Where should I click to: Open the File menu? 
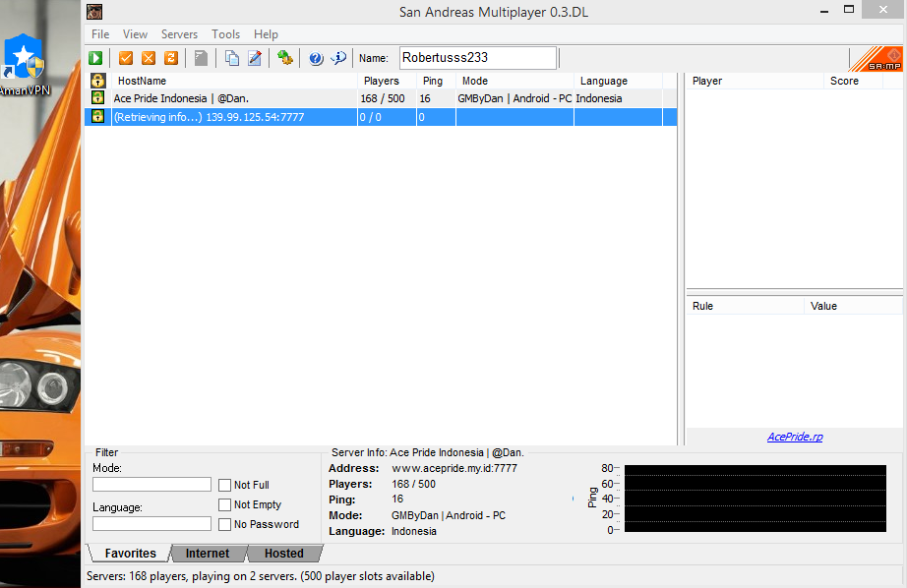tap(100, 34)
